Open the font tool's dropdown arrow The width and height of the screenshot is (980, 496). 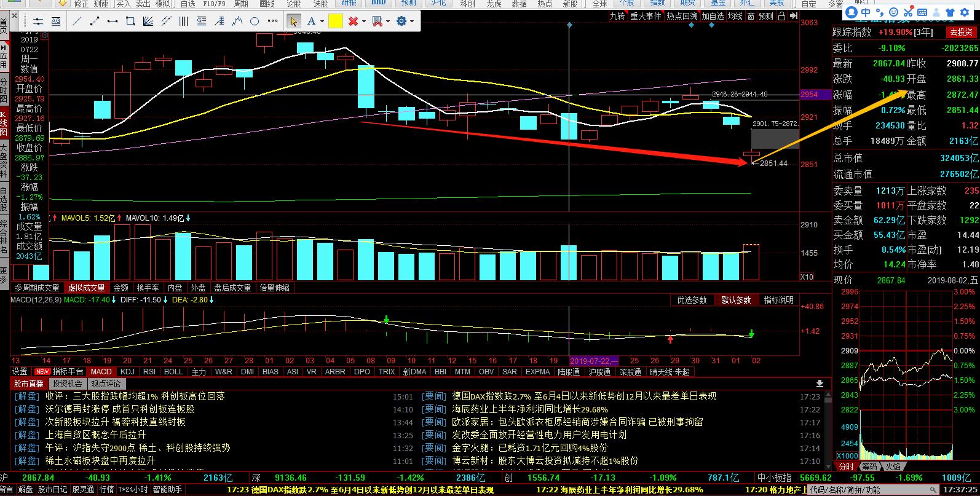321,22
